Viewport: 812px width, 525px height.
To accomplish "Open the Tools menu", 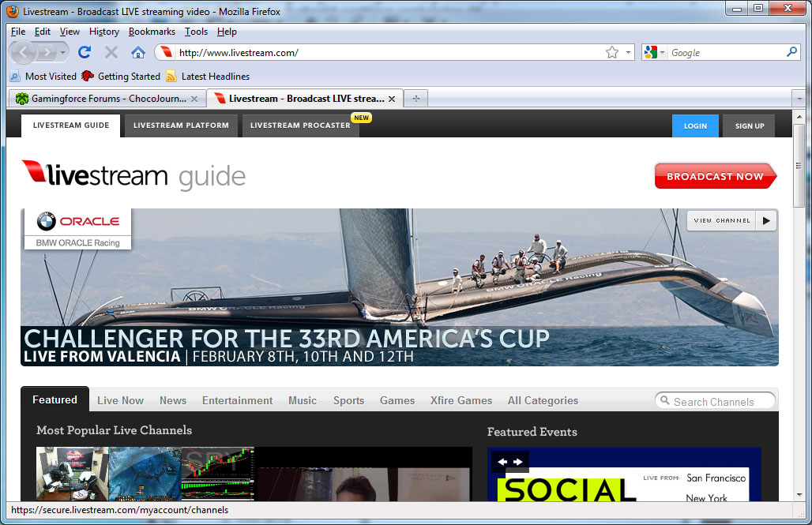I will [196, 32].
